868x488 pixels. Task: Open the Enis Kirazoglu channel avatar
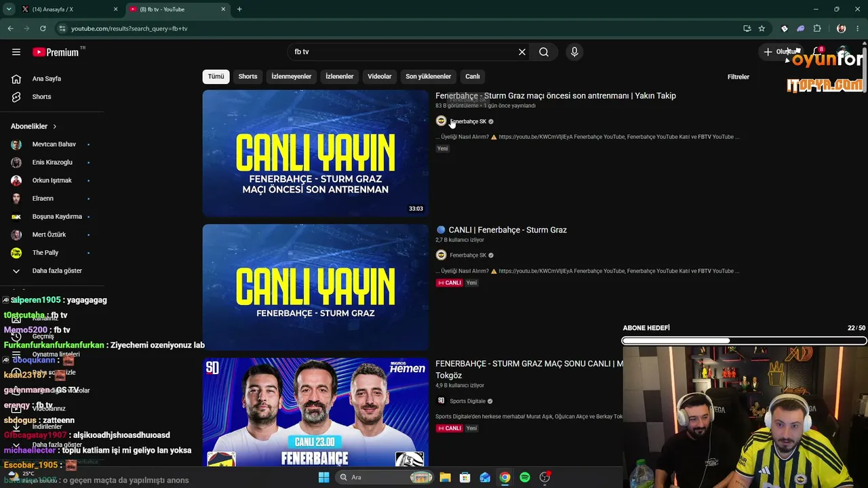pyautogui.click(x=16, y=163)
